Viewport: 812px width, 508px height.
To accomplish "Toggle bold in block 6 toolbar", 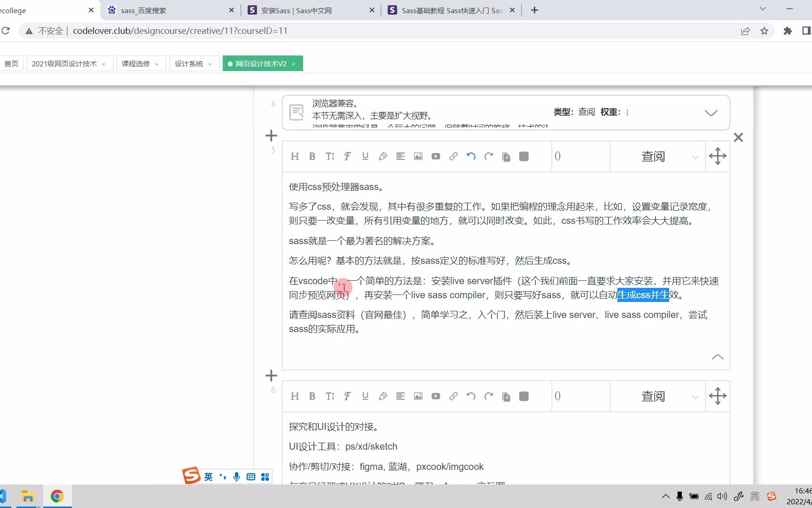I will [312, 397].
